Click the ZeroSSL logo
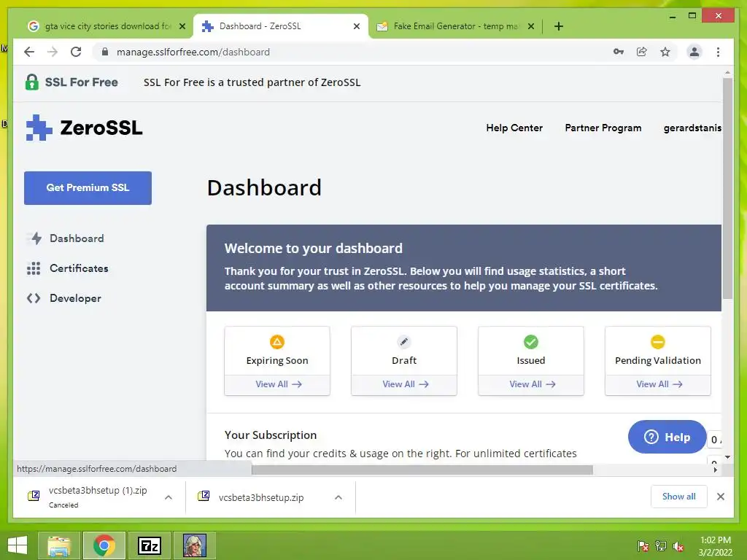Screen dimensions: 747x560 [85, 128]
